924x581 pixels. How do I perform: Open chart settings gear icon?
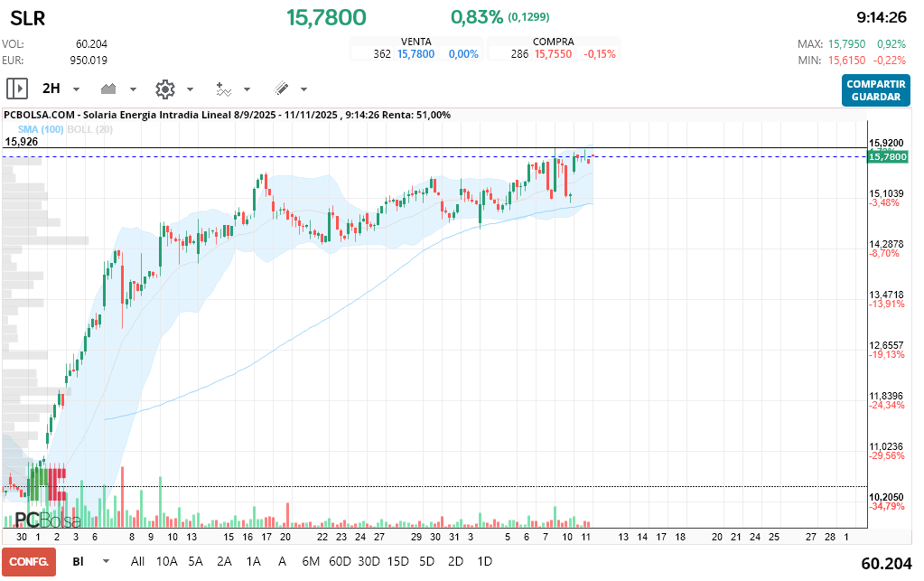click(x=164, y=89)
